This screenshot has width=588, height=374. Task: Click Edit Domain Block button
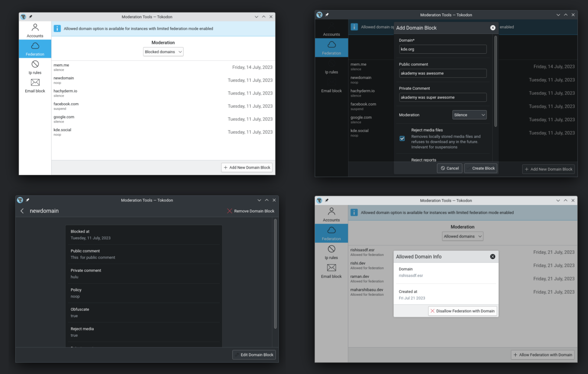click(x=254, y=355)
